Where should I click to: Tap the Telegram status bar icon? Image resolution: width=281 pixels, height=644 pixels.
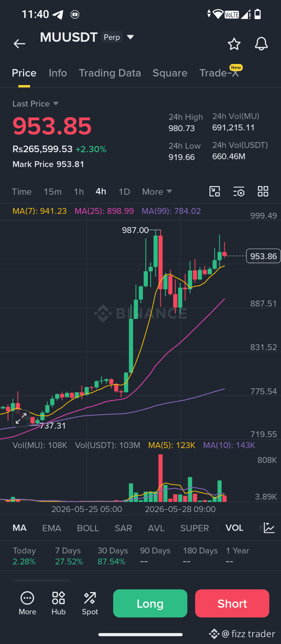coord(58,14)
